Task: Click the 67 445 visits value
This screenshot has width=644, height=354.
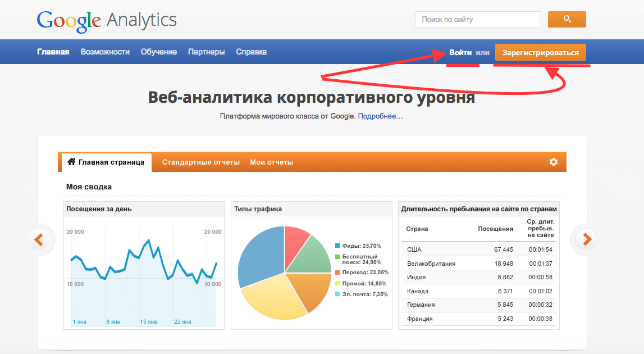Action: [x=504, y=249]
